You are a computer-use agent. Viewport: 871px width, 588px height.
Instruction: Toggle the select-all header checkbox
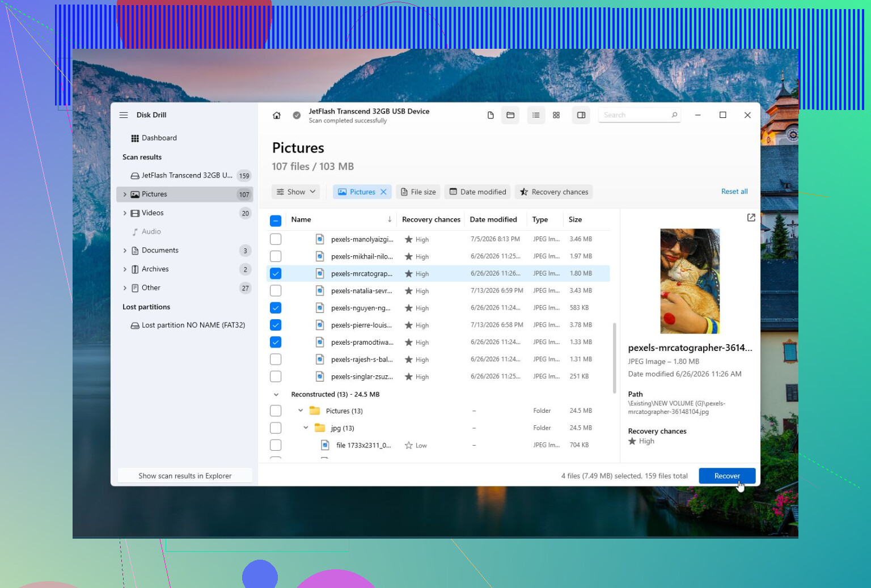(x=276, y=221)
